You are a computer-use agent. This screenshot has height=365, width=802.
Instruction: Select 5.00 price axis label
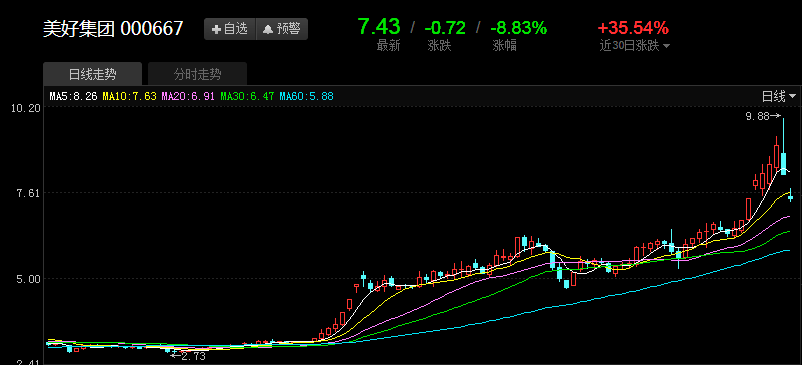(x=29, y=279)
